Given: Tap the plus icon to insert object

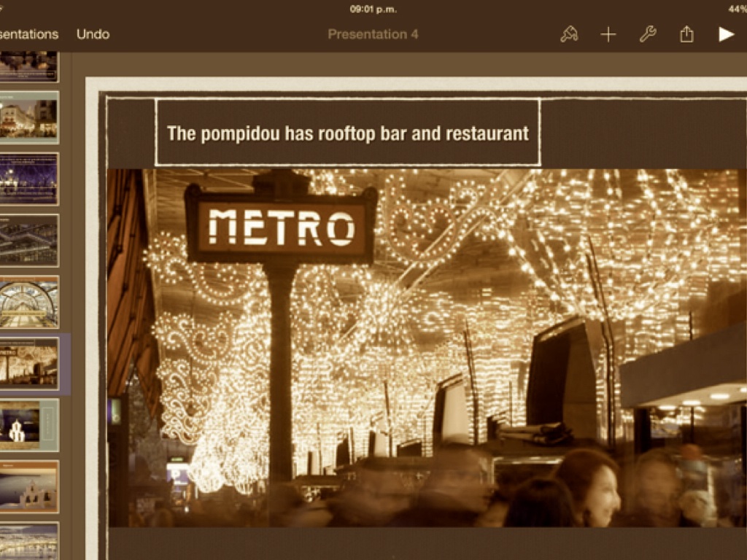Looking at the screenshot, I should click(608, 34).
